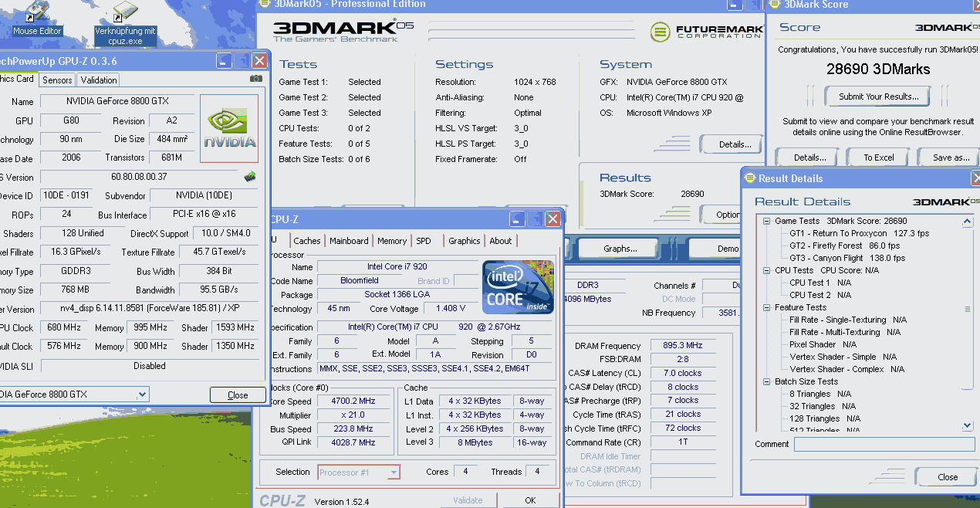The width and height of the screenshot is (980, 508).
Task: Click the Core Voltage 1.408 V value
Action: tap(451, 309)
